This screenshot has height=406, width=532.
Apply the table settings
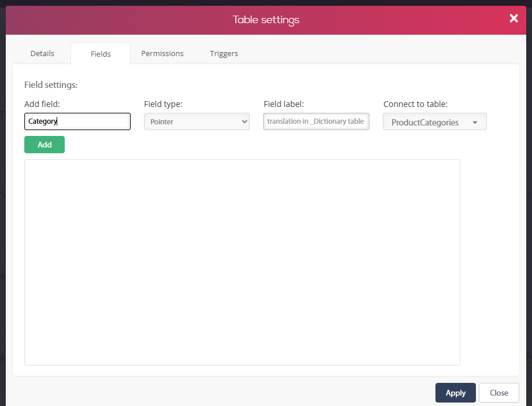click(455, 393)
